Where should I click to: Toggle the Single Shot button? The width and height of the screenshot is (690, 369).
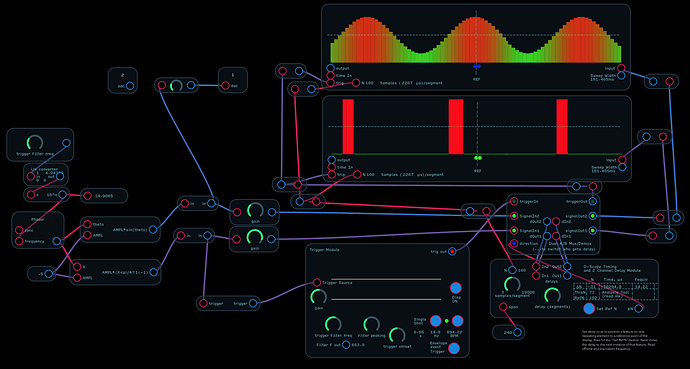click(436, 321)
